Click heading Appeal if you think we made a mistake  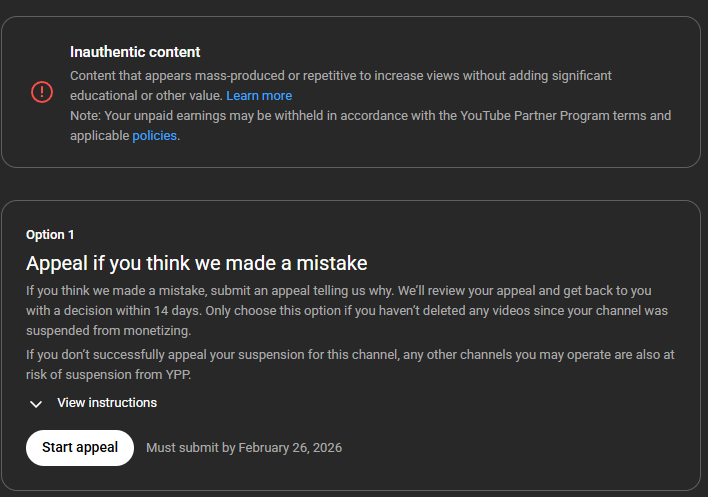click(x=196, y=263)
